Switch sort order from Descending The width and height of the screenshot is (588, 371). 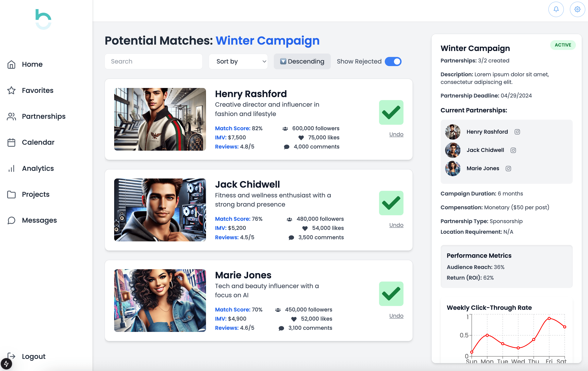click(302, 61)
